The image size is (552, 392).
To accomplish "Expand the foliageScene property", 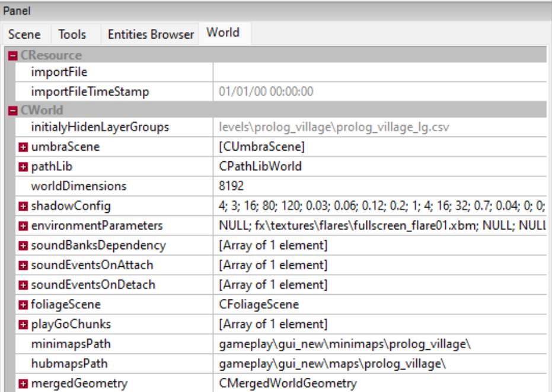I will pos(23,305).
